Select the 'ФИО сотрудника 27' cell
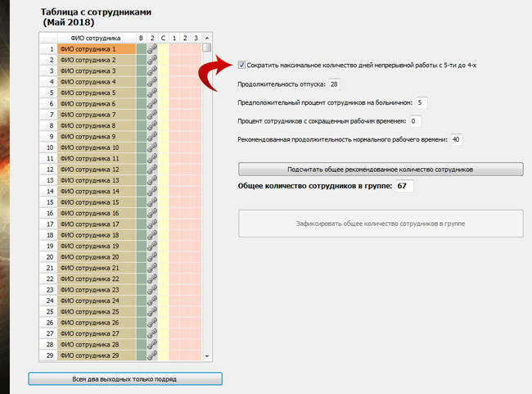Screen dimensions: 532x394 point(97,333)
